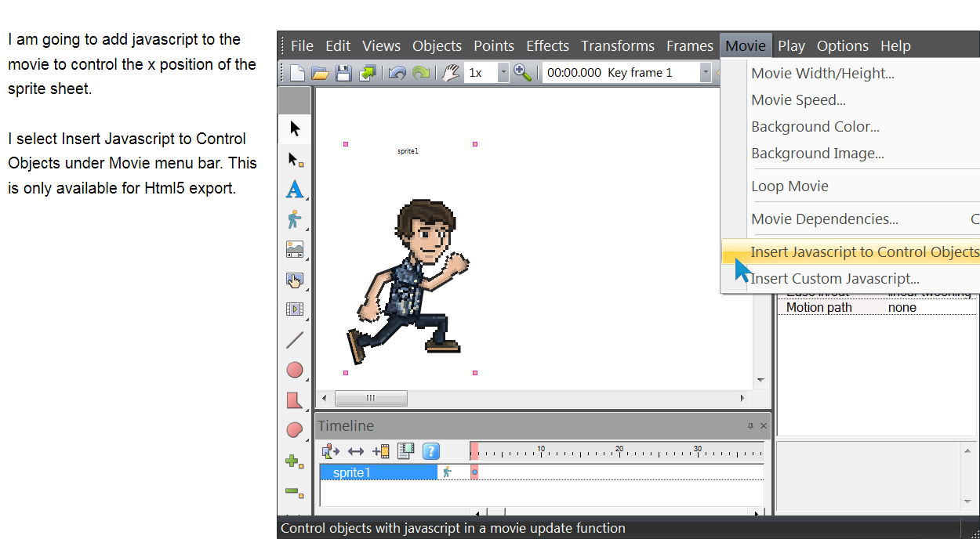Pin the Timeline panel
The image size is (980, 539).
[x=750, y=426]
